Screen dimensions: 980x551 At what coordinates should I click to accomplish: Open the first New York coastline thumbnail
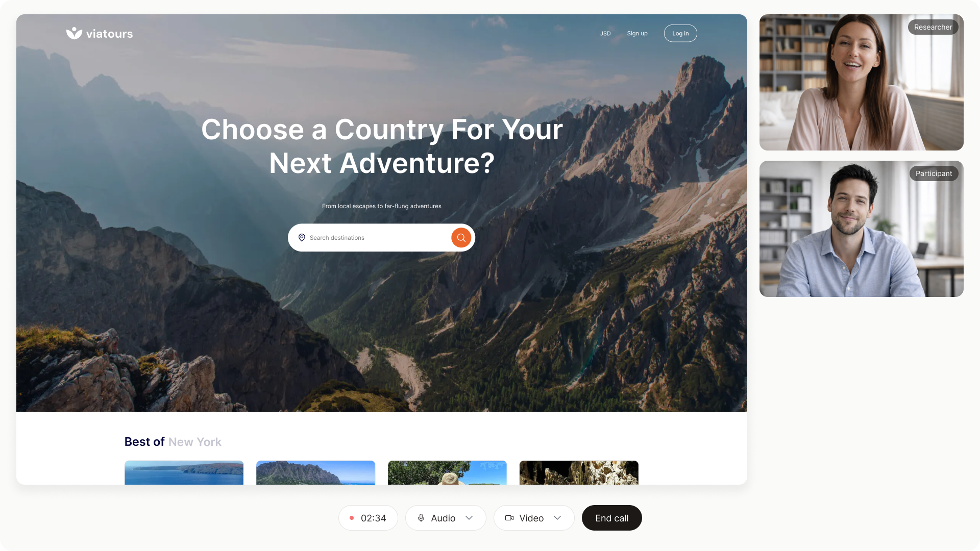184,472
